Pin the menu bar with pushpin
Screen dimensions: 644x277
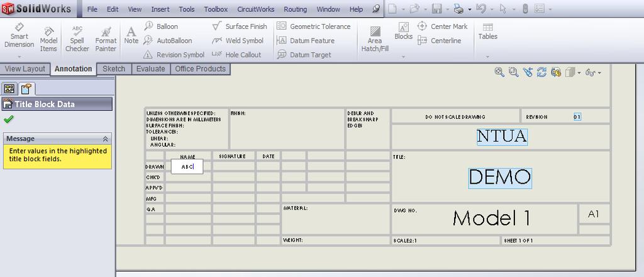[x=376, y=9]
